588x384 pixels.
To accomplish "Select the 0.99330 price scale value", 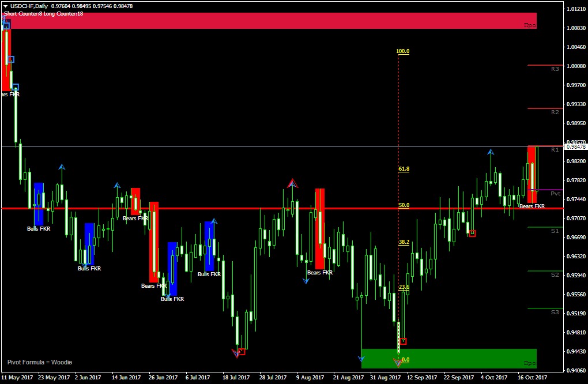I will click(576, 104).
